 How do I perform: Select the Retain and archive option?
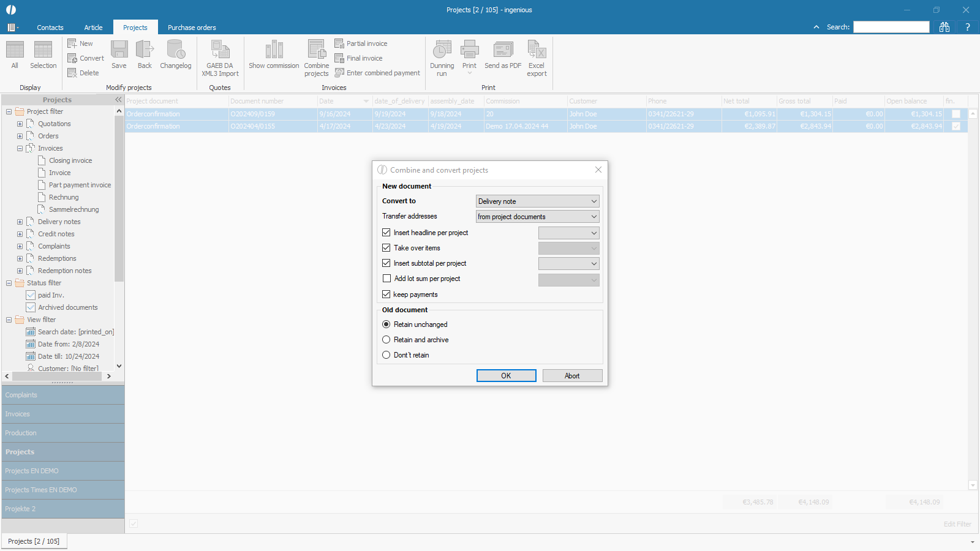coord(386,340)
